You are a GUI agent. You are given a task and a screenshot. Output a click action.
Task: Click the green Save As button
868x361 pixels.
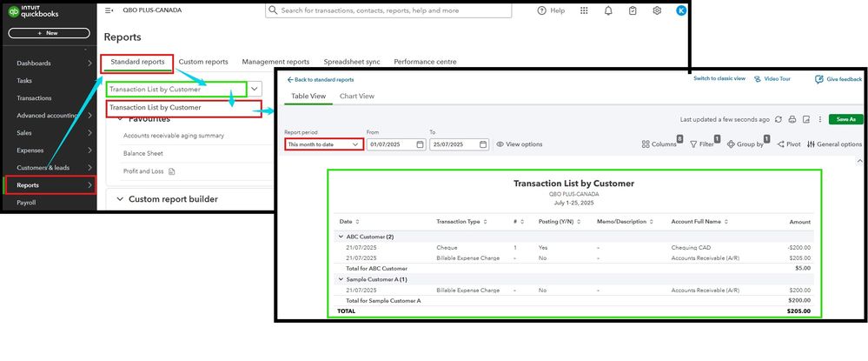pos(846,119)
